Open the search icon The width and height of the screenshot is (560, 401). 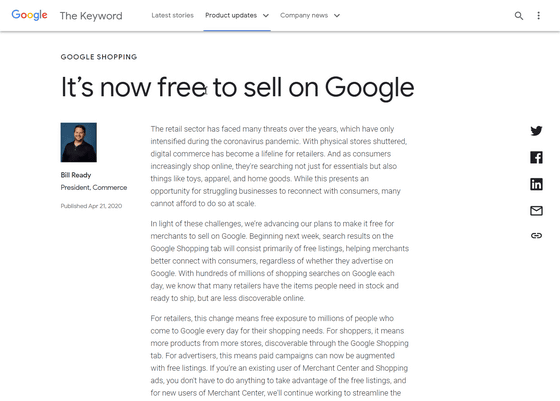pyautogui.click(x=519, y=16)
